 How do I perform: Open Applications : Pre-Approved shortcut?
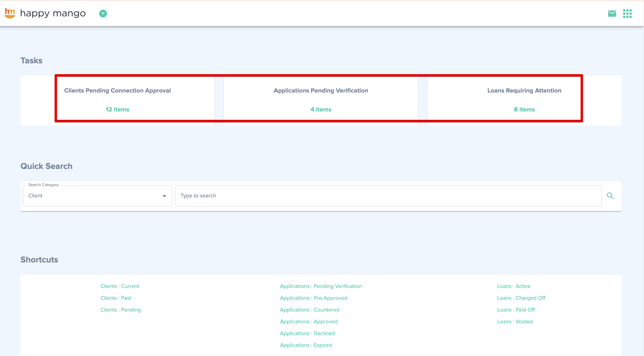(313, 298)
